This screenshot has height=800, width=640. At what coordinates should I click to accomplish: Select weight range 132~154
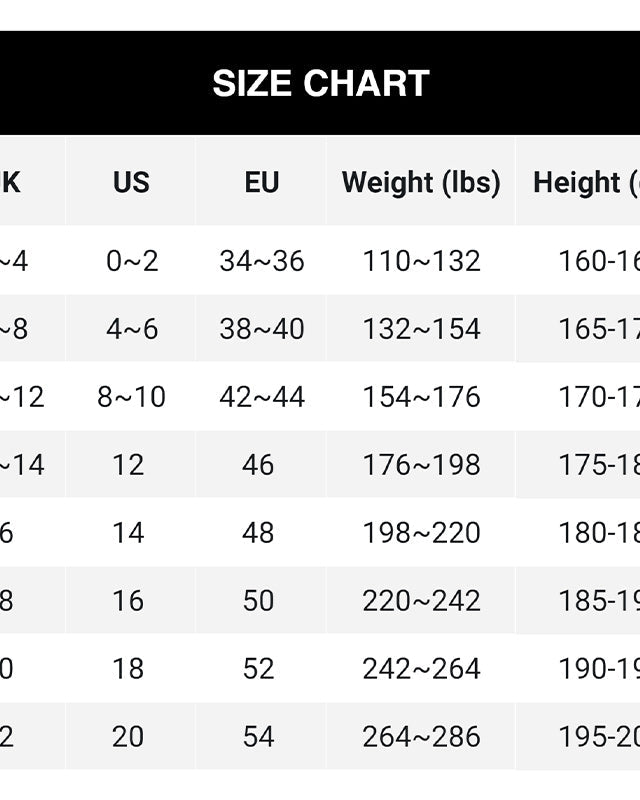[421, 329]
